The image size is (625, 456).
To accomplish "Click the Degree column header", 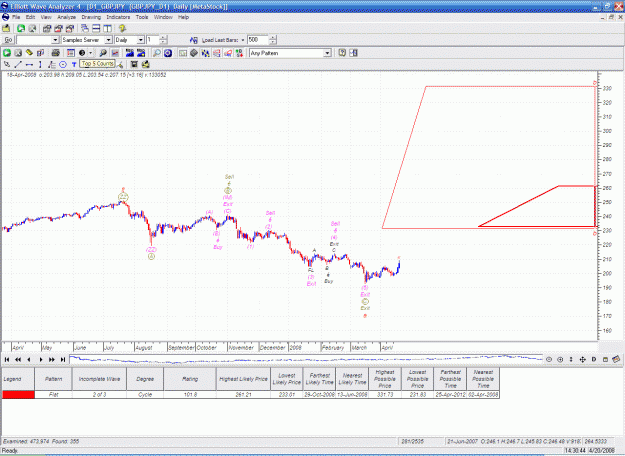I will [x=145, y=379].
